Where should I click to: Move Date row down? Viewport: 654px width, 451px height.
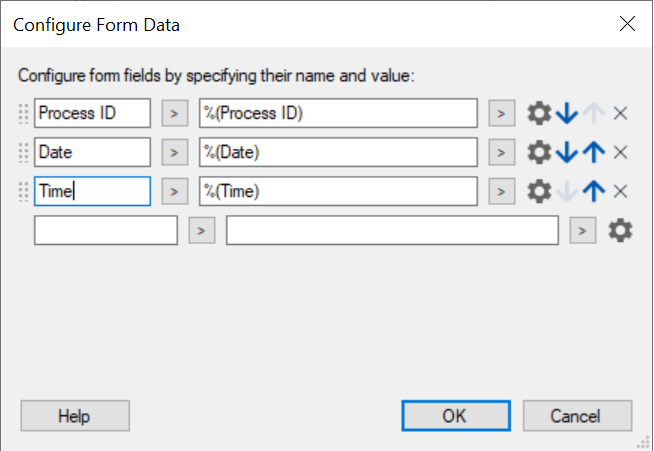tap(567, 152)
